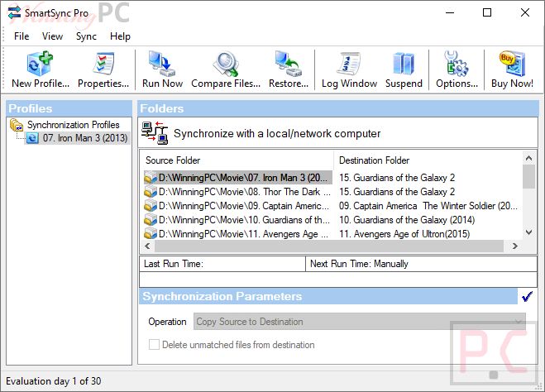Click the horizontal scroll left arrow
Image resolution: width=545 pixels, height=392 pixels.
coord(147,246)
